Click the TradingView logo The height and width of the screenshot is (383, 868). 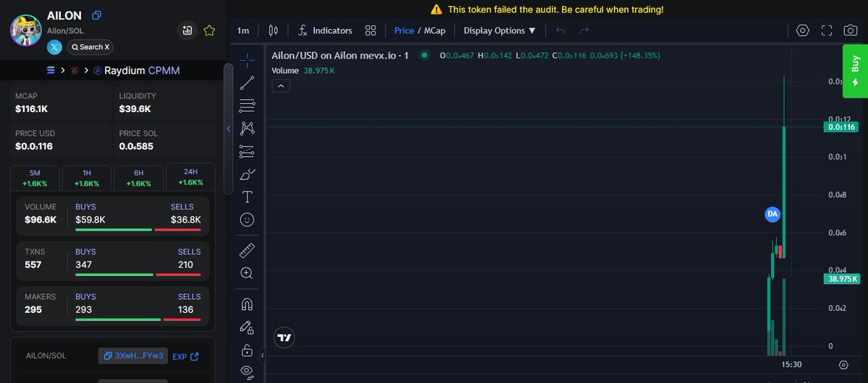point(285,337)
